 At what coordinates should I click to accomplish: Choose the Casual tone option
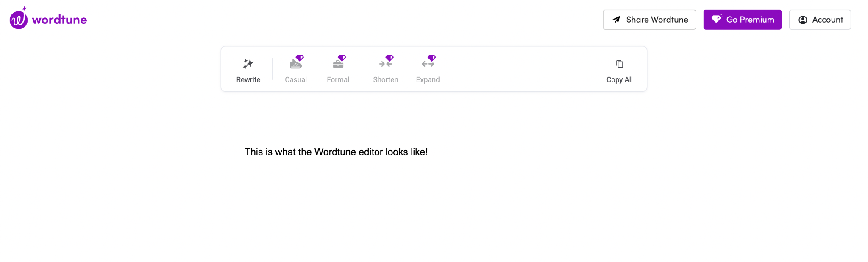[296, 69]
